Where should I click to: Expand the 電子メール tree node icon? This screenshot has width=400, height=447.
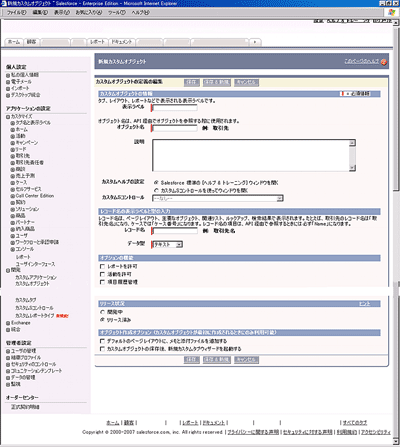[8, 82]
